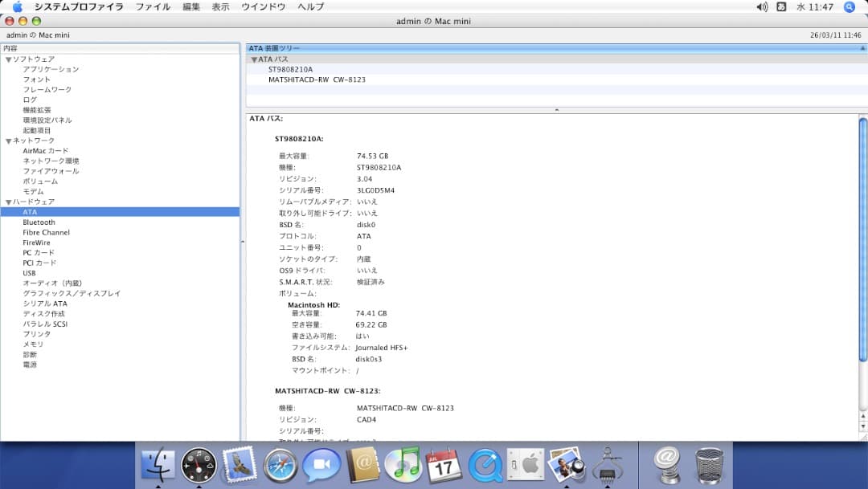Click the volume icon in menu bar
Screen dimensions: 868x489
pyautogui.click(x=762, y=6)
